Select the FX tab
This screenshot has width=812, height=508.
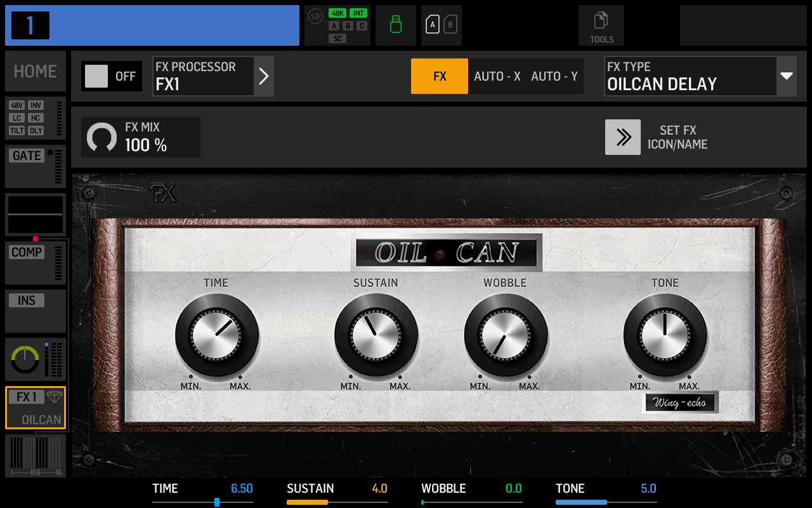coord(440,76)
